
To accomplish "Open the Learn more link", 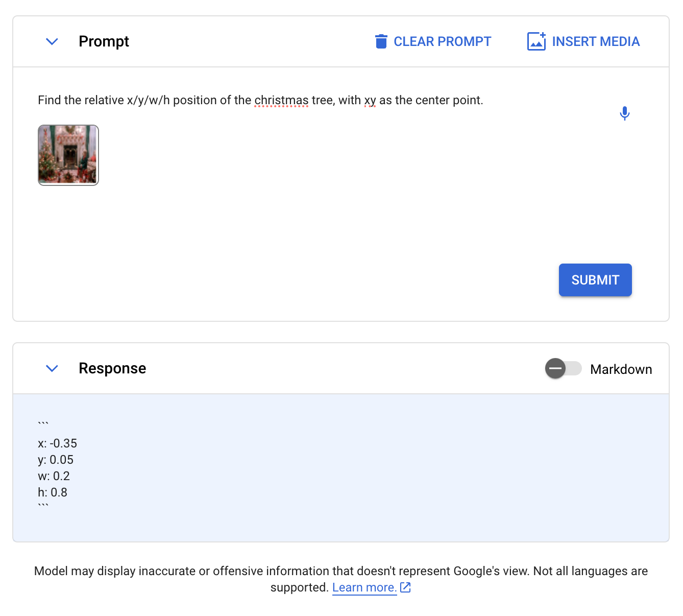I will click(364, 587).
